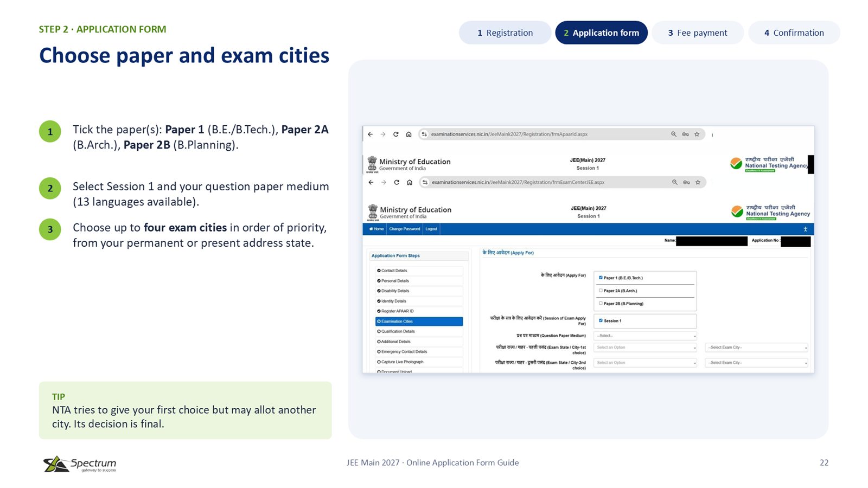868x488 pixels.
Task: Open Fee payment step tab
Action: pyautogui.click(x=698, y=33)
